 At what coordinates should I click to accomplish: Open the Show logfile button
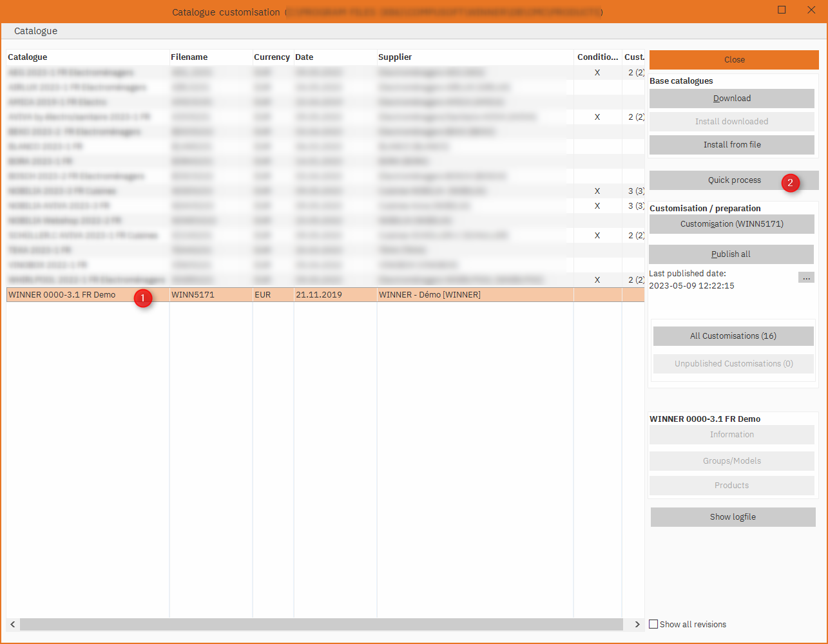733,517
